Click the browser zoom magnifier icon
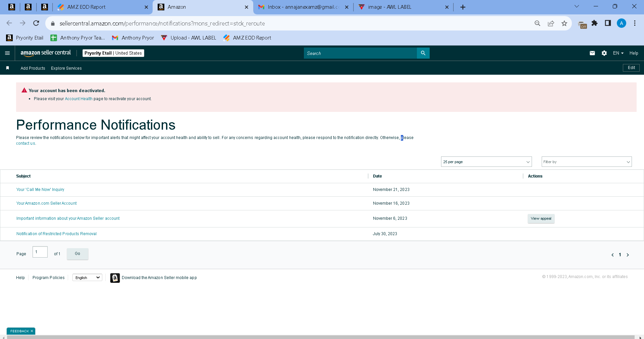The width and height of the screenshot is (644, 339). pyautogui.click(x=537, y=23)
